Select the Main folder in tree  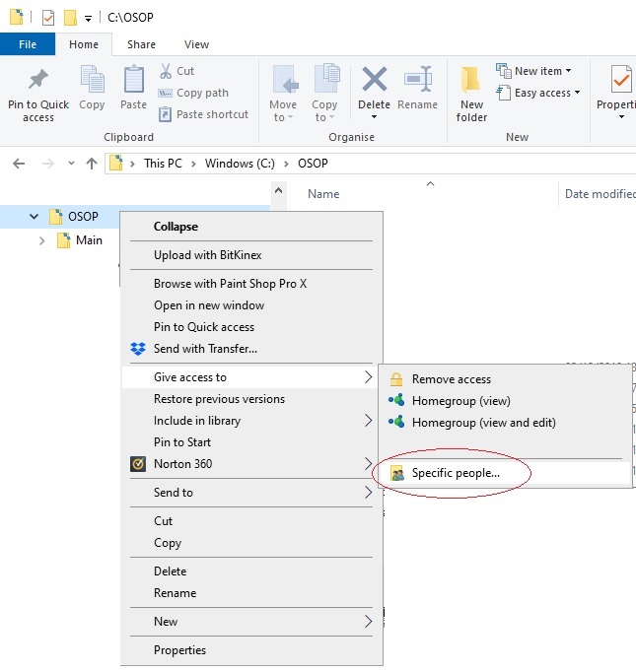89,240
